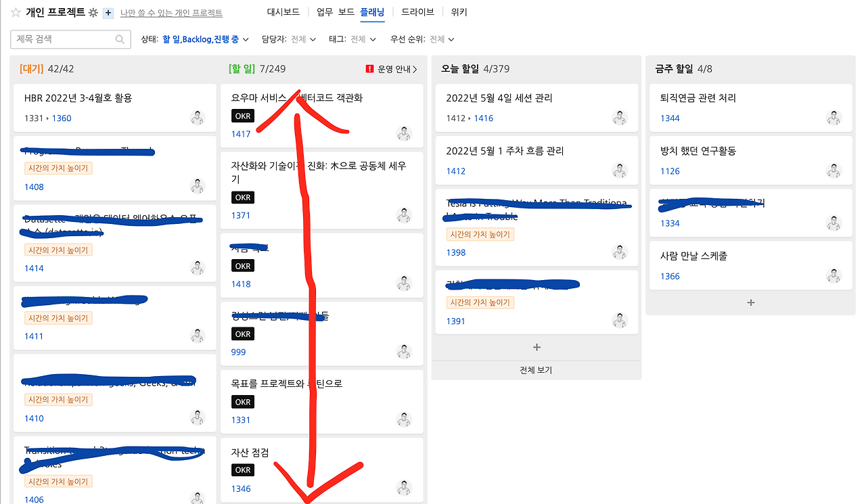The width and height of the screenshot is (866, 504).
Task: Open the 우선 순위 filter dropdown
Action: 423,39
